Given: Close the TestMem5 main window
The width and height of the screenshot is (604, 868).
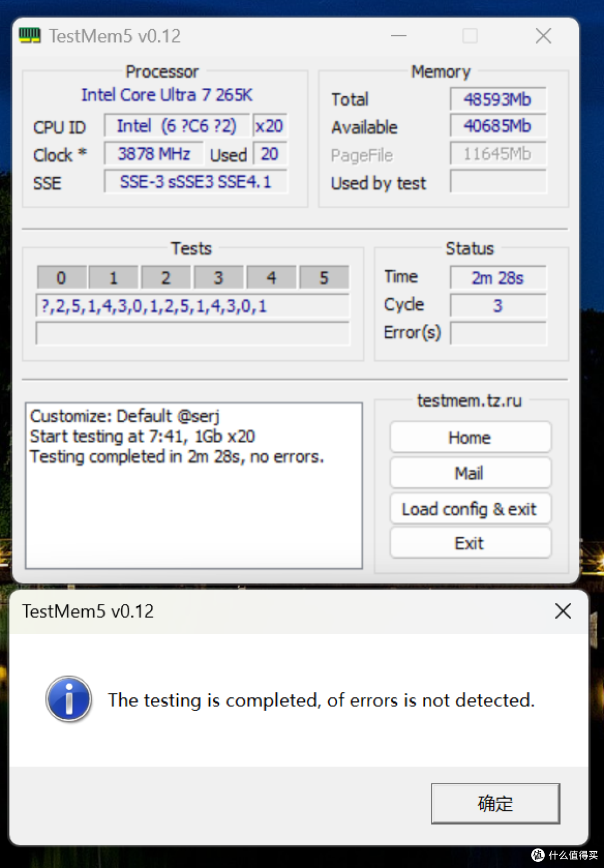Looking at the screenshot, I should [543, 36].
